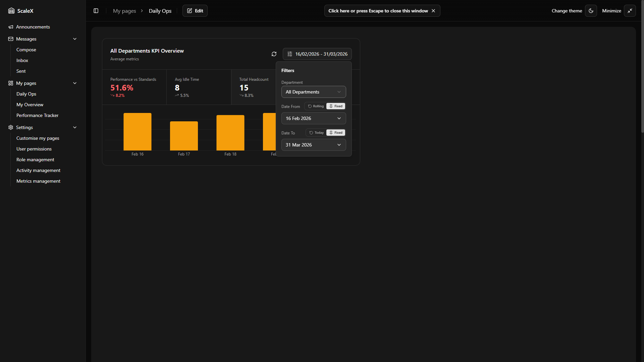Click the Settings gear icon

(x=11, y=127)
